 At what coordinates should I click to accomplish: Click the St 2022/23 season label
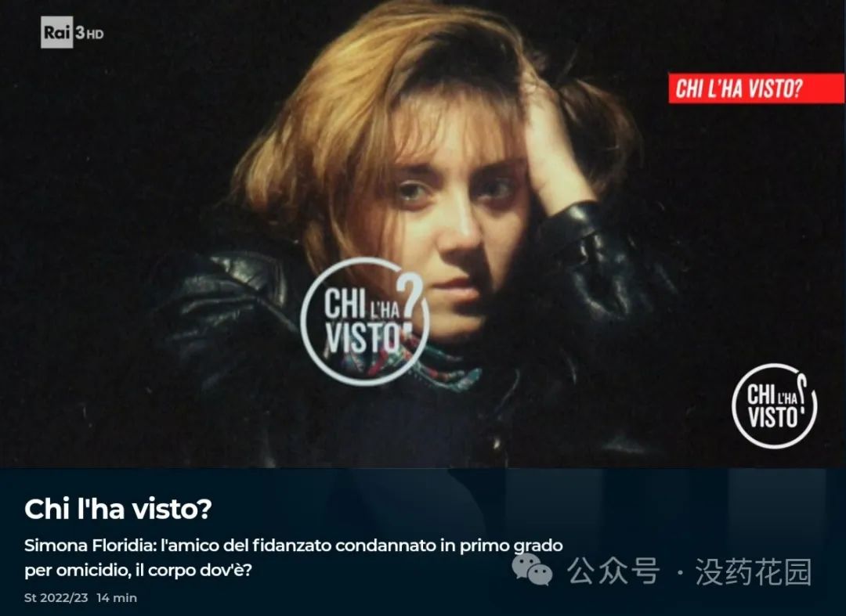(x=56, y=598)
